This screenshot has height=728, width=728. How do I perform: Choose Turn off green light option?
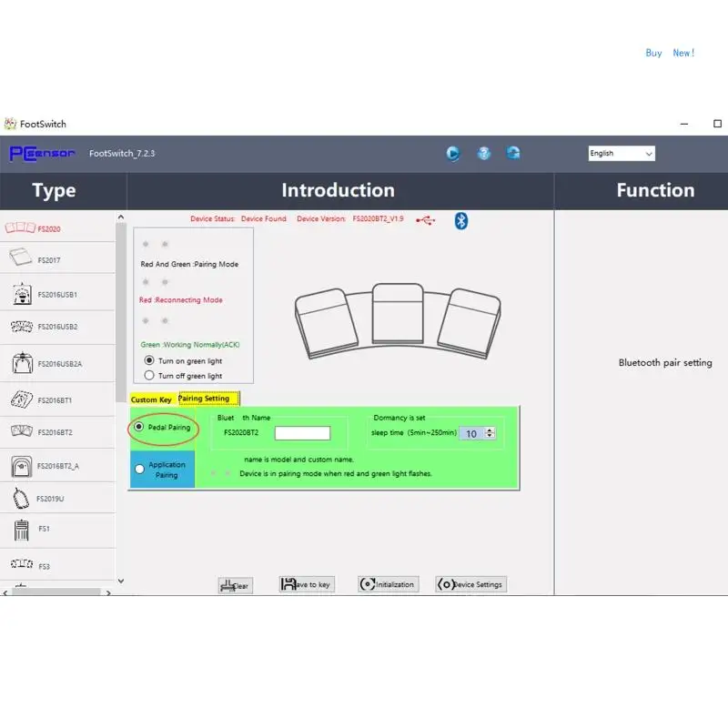(x=149, y=375)
